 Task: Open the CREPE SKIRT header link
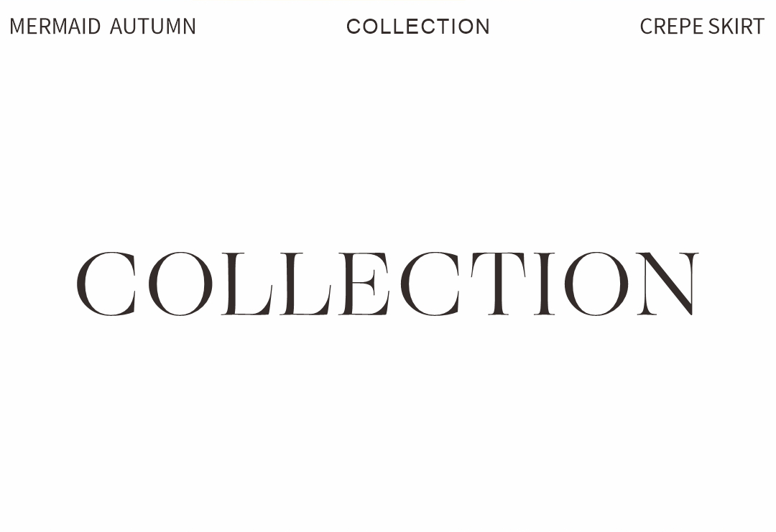coord(702,26)
